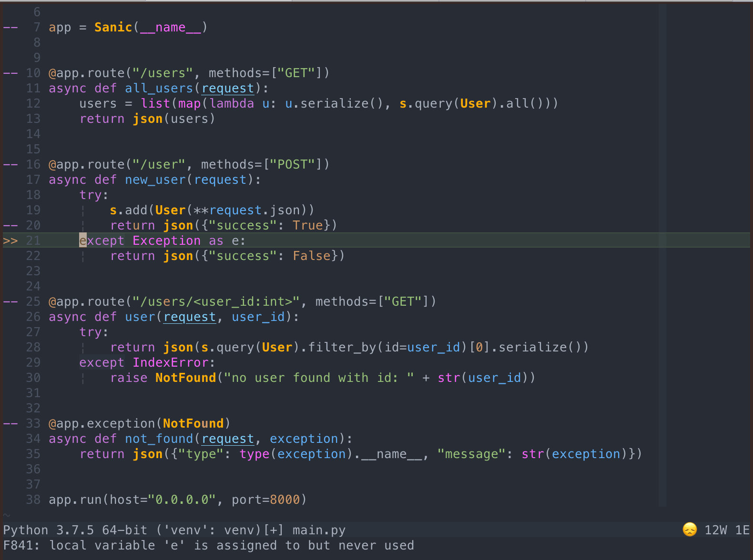Click 'app.run' on line 38
This screenshot has height=560, width=753.
pyautogui.click(x=75, y=500)
